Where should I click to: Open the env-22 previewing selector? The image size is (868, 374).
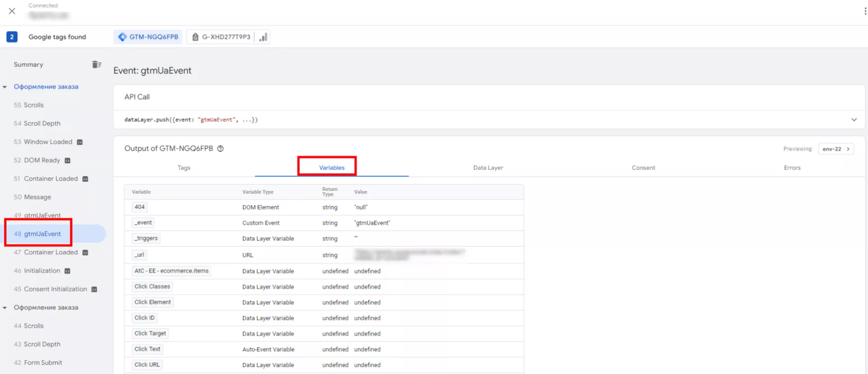click(836, 149)
